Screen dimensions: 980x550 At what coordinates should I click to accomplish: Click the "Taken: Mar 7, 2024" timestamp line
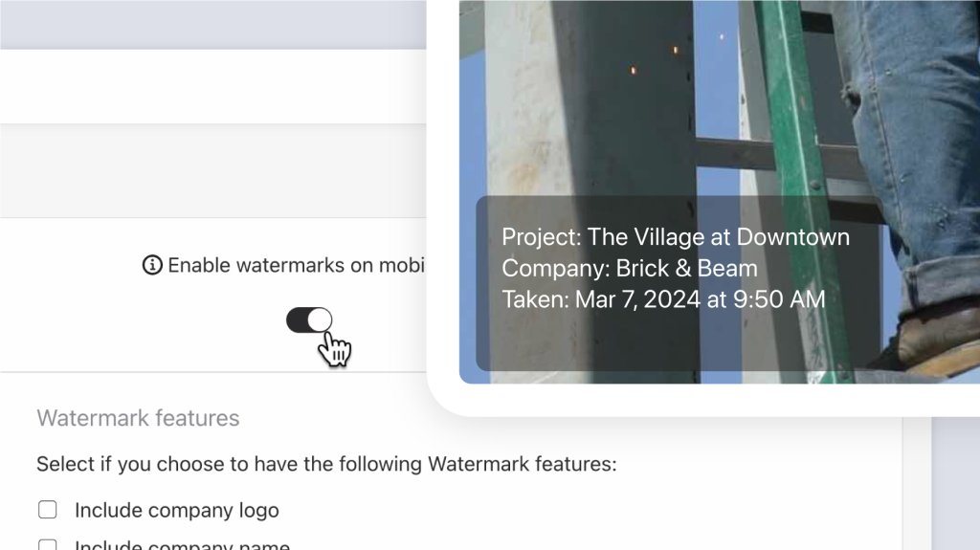tap(663, 299)
